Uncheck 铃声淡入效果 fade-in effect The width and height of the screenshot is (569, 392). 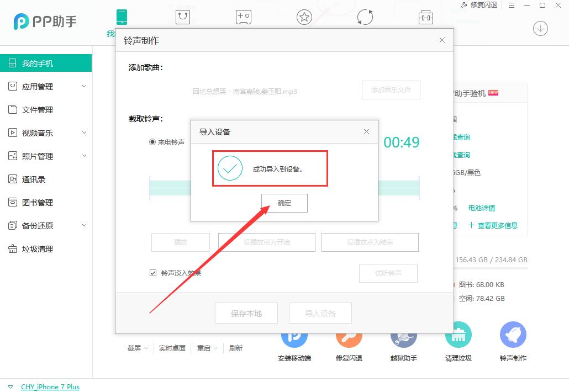pos(152,272)
